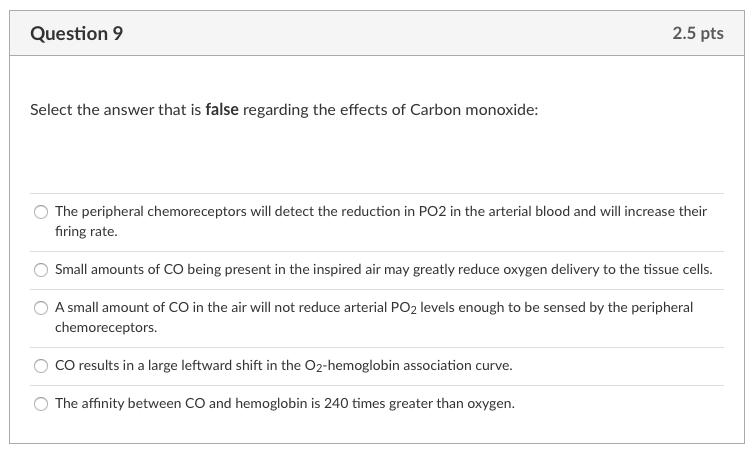Choose the 'Small amounts of CO' radio option

click(x=41, y=270)
